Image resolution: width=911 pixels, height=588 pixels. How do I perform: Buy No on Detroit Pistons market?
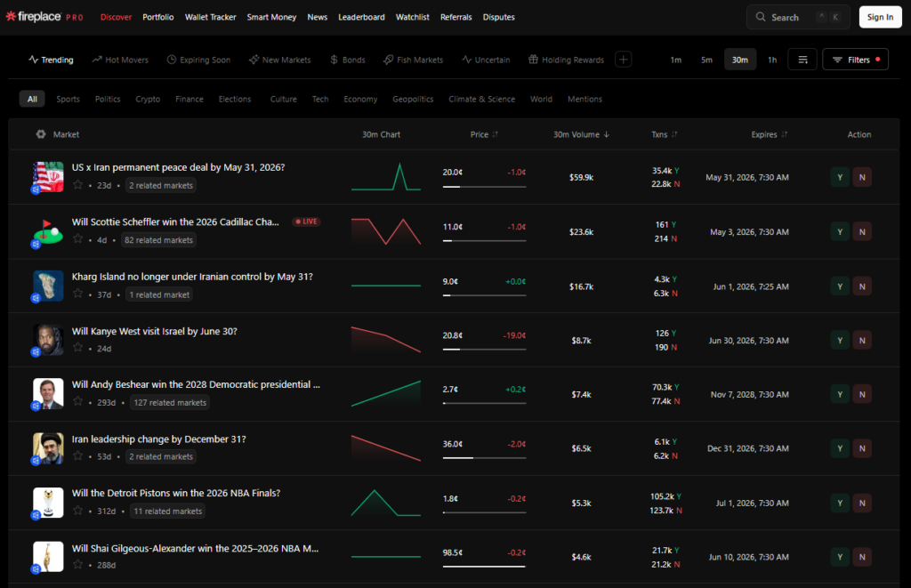pyautogui.click(x=862, y=503)
